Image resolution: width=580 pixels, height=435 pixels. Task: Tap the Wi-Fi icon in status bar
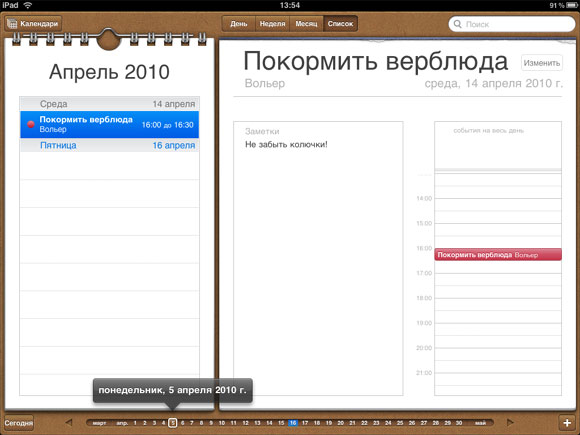coord(27,5)
